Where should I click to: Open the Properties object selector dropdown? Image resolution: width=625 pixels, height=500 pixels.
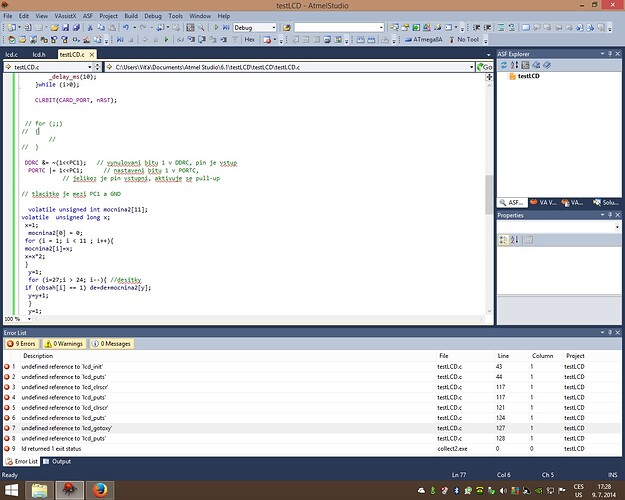(617, 227)
